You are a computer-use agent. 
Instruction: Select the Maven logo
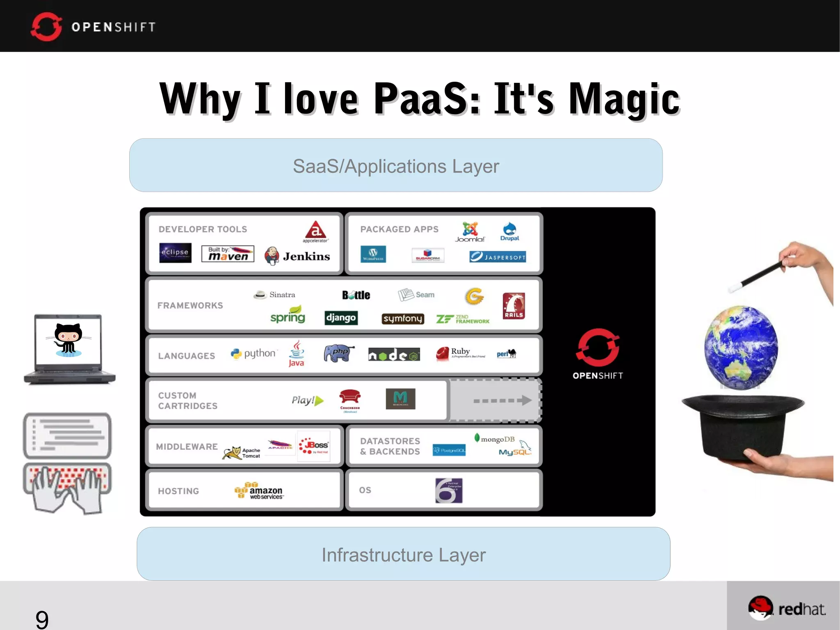pyautogui.click(x=228, y=254)
